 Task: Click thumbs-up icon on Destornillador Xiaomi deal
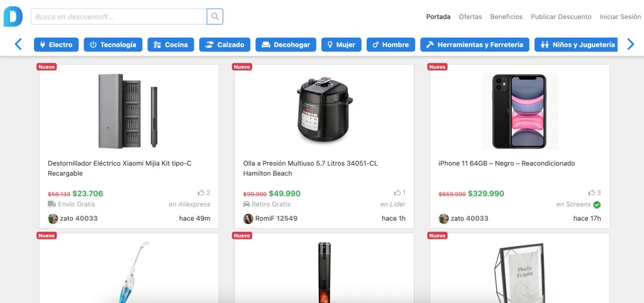201,192
